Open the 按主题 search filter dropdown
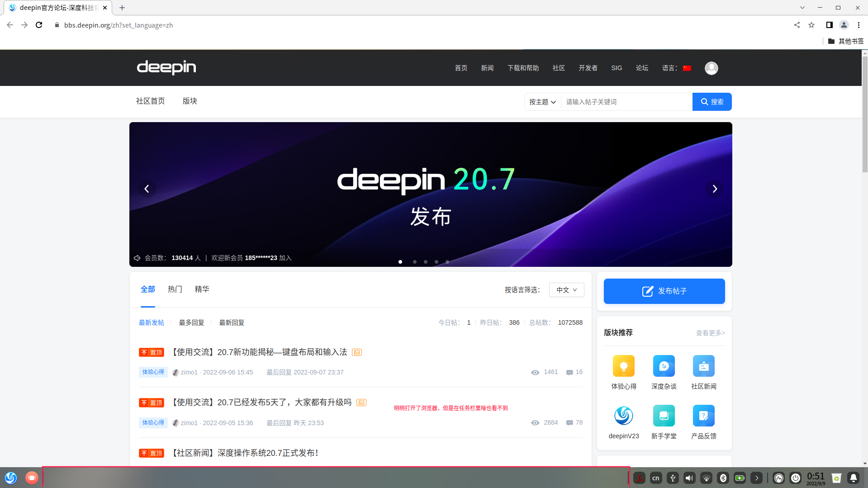Viewport: 868px width, 488px height. 541,102
